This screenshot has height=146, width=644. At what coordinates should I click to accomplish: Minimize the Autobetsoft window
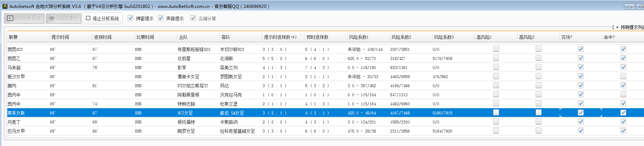tap(629, 6)
